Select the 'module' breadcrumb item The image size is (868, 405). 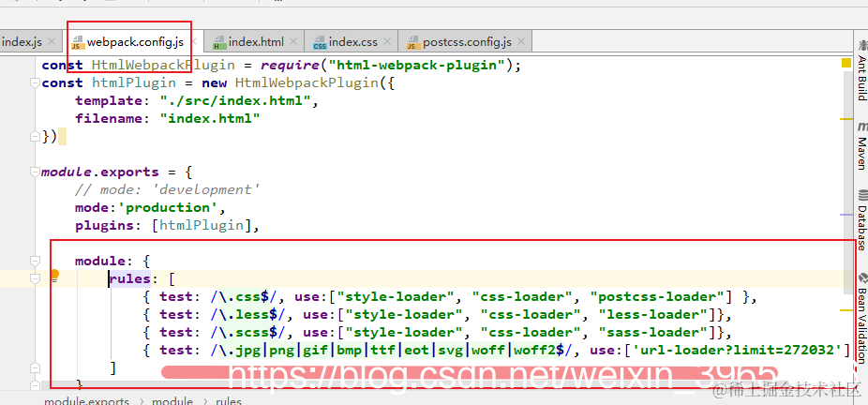click(x=172, y=400)
